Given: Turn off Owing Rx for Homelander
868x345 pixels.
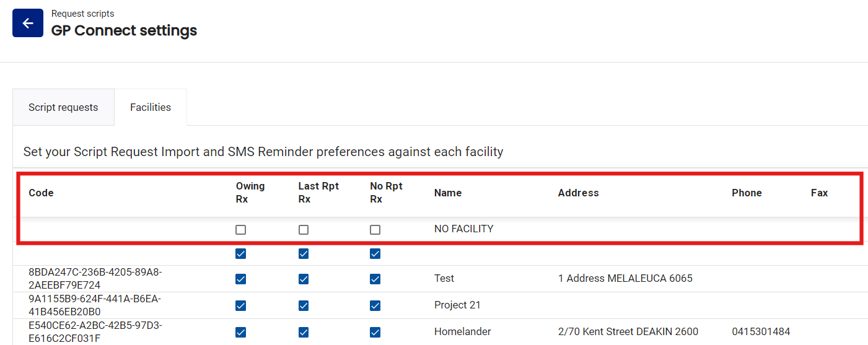Looking at the screenshot, I should point(241,333).
